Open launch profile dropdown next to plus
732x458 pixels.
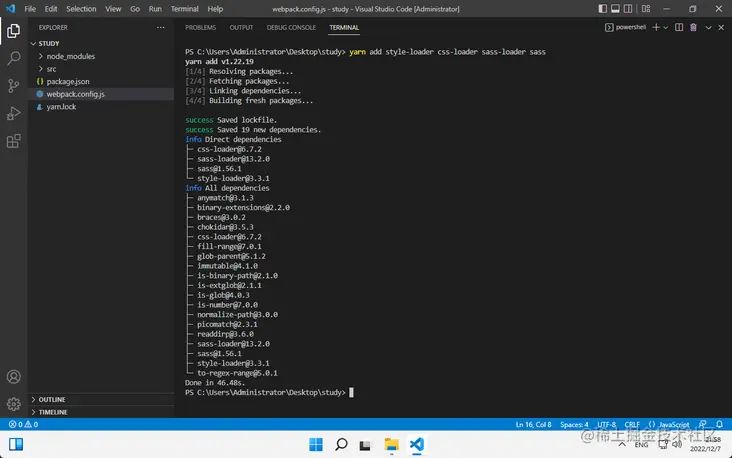666,28
